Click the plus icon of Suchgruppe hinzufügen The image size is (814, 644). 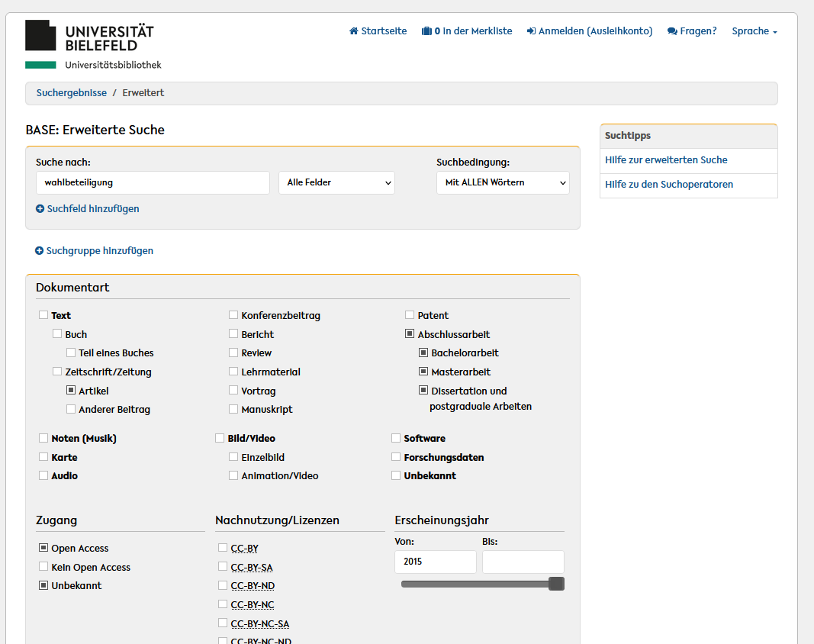(x=40, y=251)
